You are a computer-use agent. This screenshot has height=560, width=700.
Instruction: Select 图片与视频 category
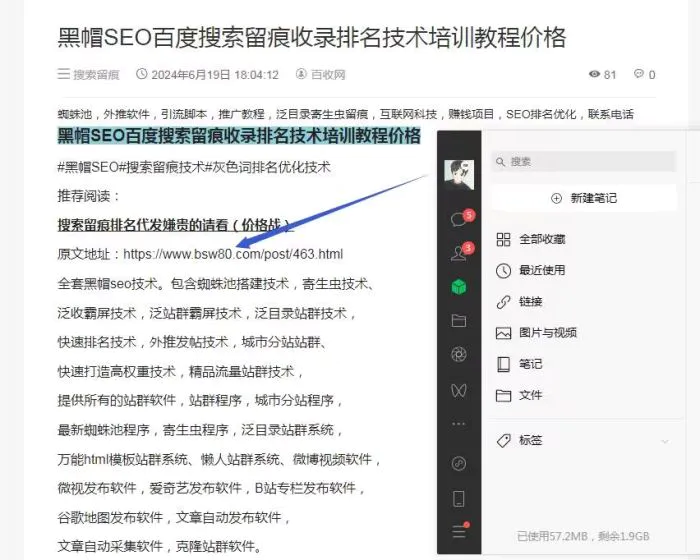(x=537, y=333)
